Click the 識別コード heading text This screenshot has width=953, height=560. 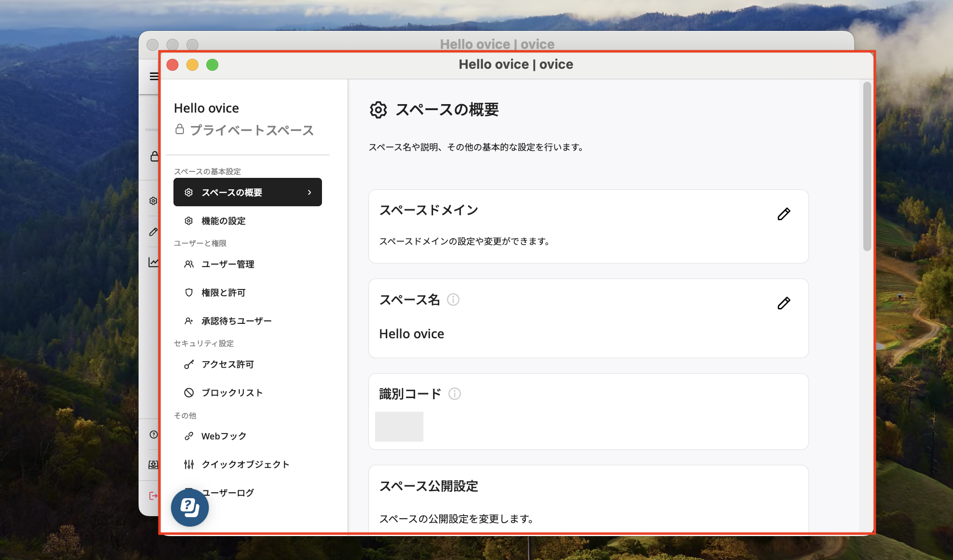410,394
